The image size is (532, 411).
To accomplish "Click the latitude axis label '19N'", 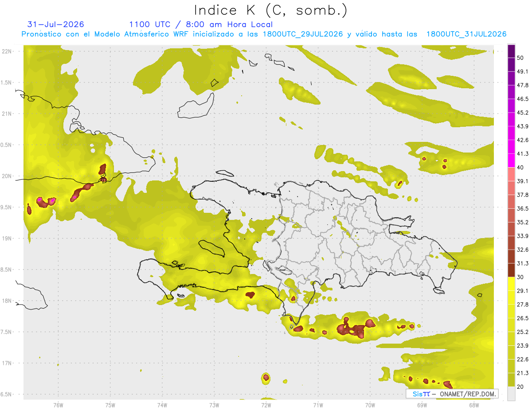I will (7, 238).
